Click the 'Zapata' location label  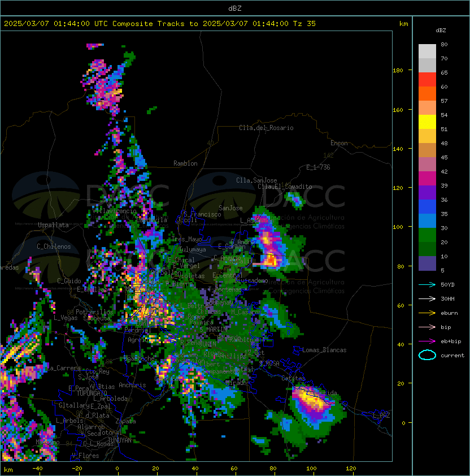(x=125, y=421)
